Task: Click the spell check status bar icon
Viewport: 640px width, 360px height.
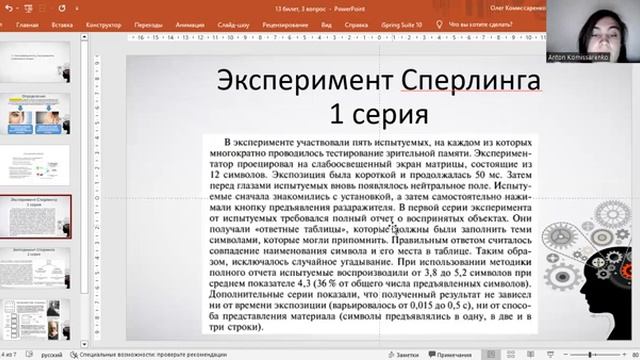Action: (x=29, y=354)
